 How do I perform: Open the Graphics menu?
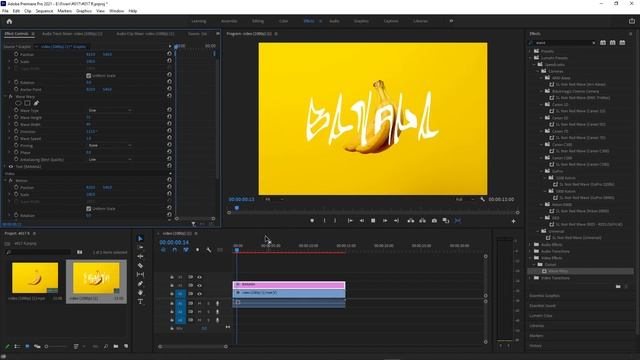(x=84, y=11)
